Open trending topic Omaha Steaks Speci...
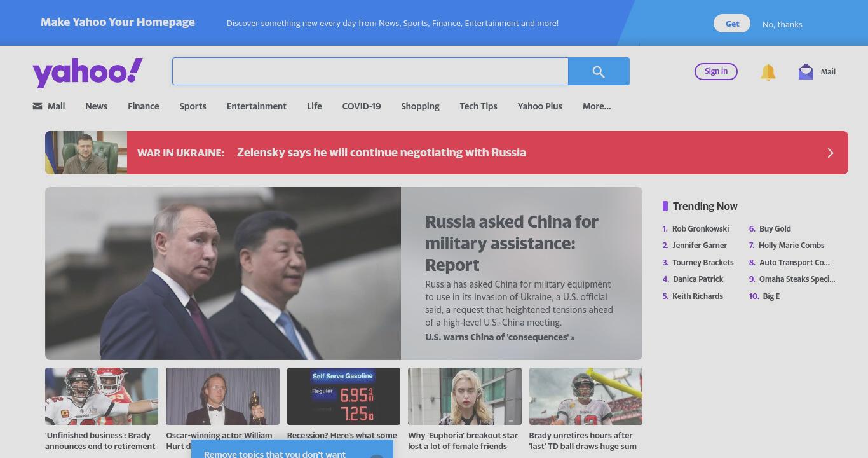868x458 pixels. [797, 279]
